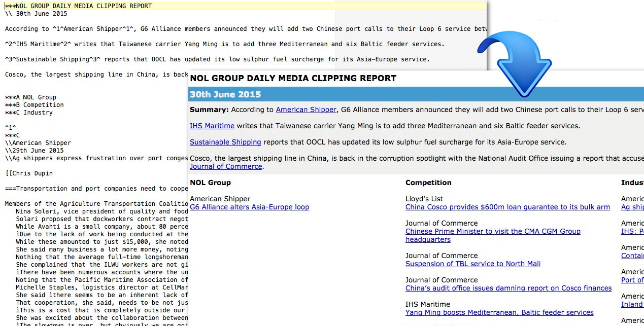Viewport: 644px width, 326px height.
Task: Click 'Journal of Commerce' above Suspension of TBL link
Action: pos(442,256)
